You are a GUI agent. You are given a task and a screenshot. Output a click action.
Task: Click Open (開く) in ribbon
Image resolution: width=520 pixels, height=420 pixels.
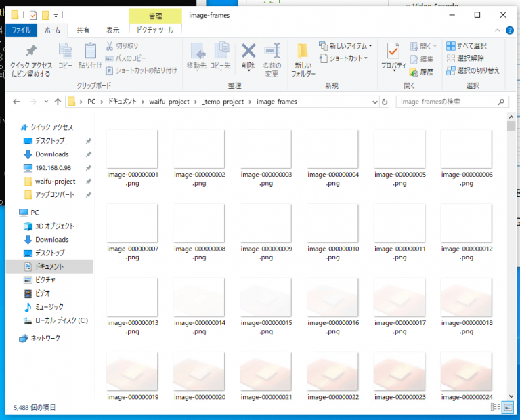pyautogui.click(x=423, y=46)
